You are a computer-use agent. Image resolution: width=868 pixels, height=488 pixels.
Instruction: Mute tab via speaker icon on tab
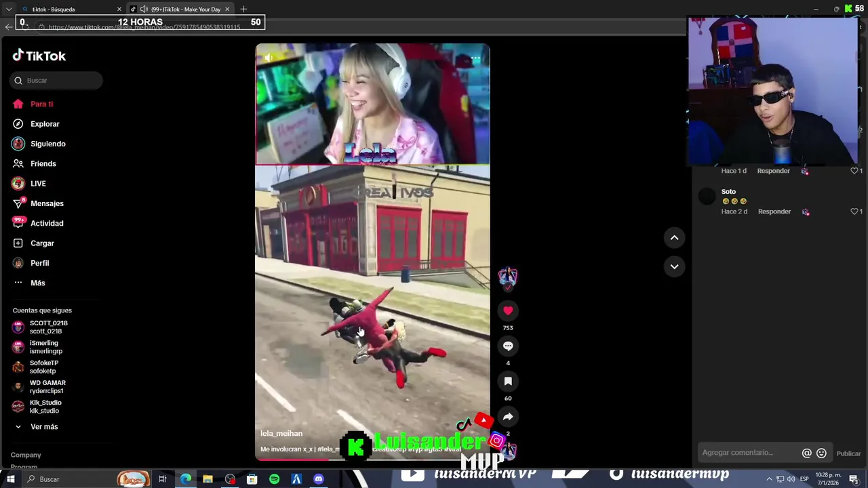point(144,9)
